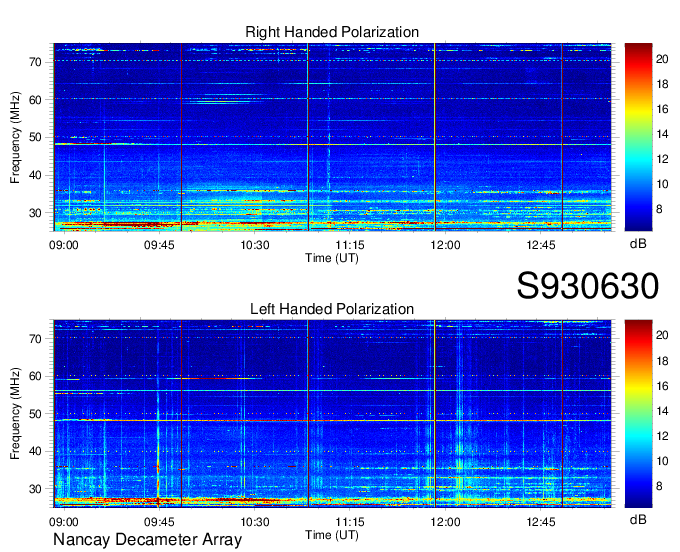Click the 10:30 tick under Left Handed plot

(x=255, y=522)
